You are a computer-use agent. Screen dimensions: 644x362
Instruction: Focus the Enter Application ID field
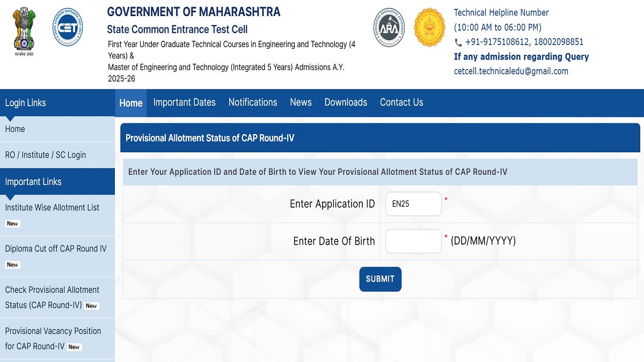413,204
